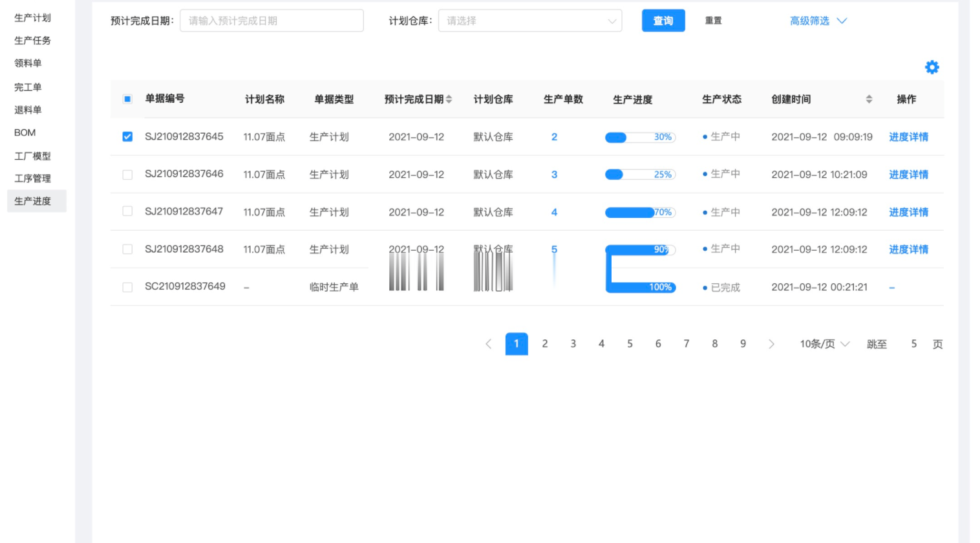
Task: Open 生产计划 in the sidebar
Action: pyautogui.click(x=32, y=17)
